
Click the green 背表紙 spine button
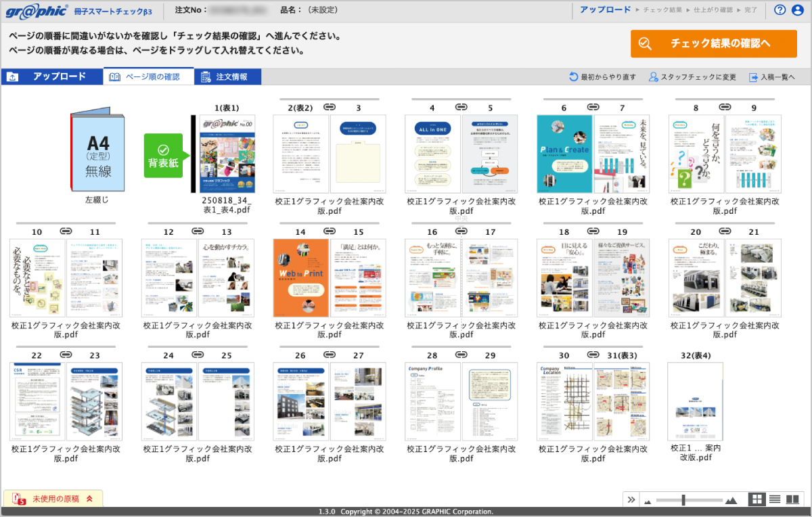162,156
